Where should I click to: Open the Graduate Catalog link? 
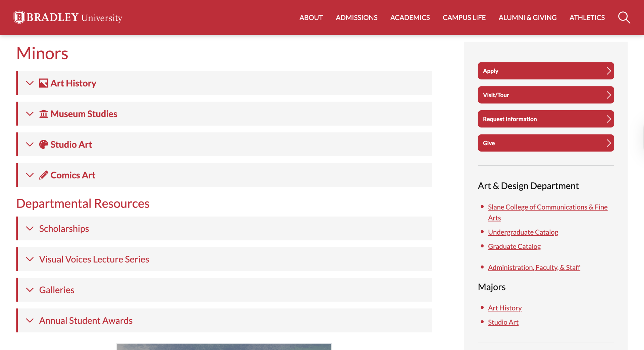(514, 246)
